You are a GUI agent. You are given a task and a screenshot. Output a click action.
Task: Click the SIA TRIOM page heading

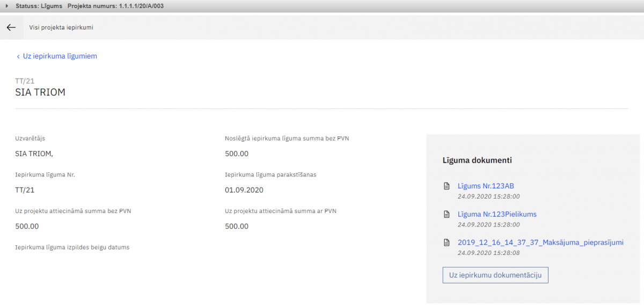[x=40, y=92]
